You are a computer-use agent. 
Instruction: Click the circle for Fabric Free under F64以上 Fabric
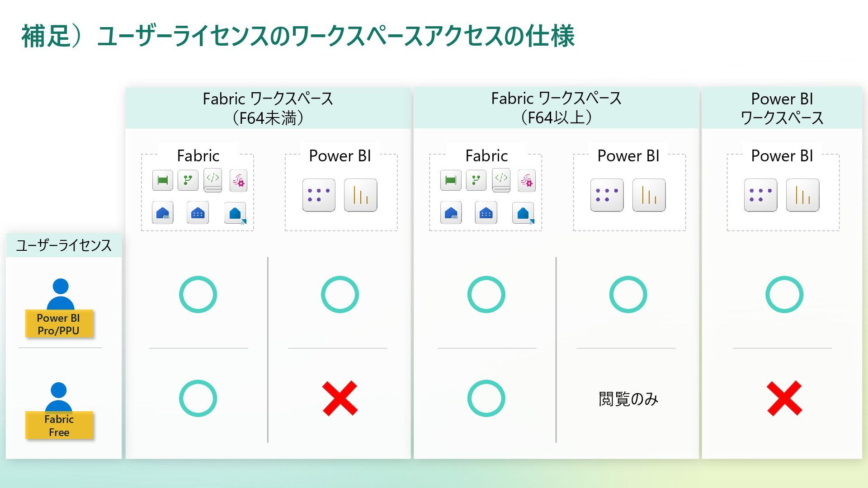point(486,398)
